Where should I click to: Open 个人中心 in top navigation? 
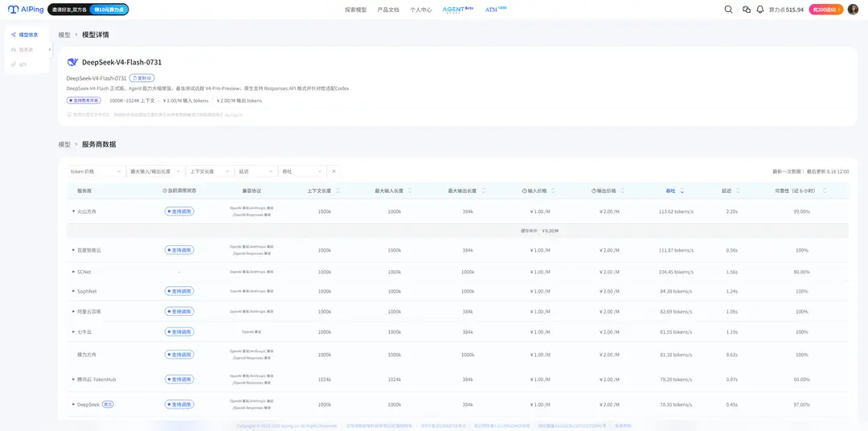point(420,10)
